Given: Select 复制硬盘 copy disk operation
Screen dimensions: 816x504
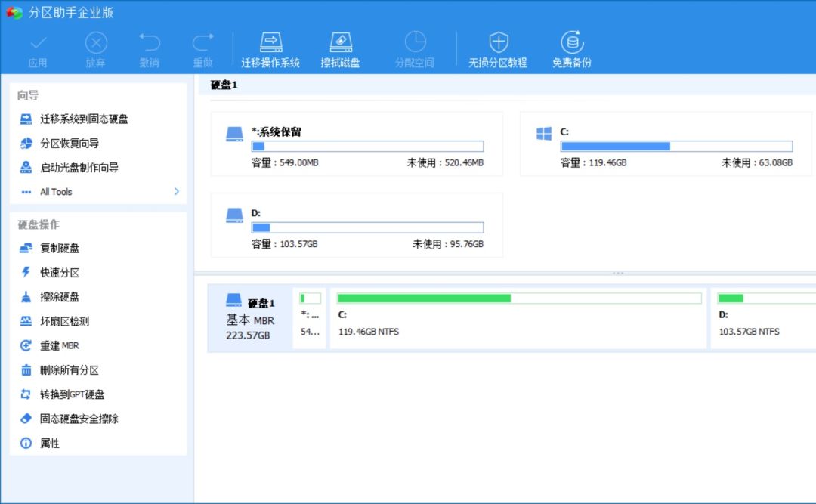Looking at the screenshot, I should [x=49, y=248].
